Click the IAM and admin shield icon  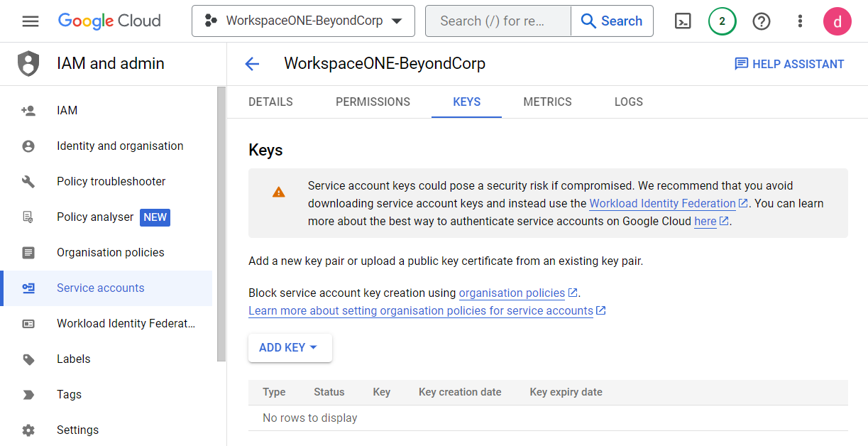(28, 64)
